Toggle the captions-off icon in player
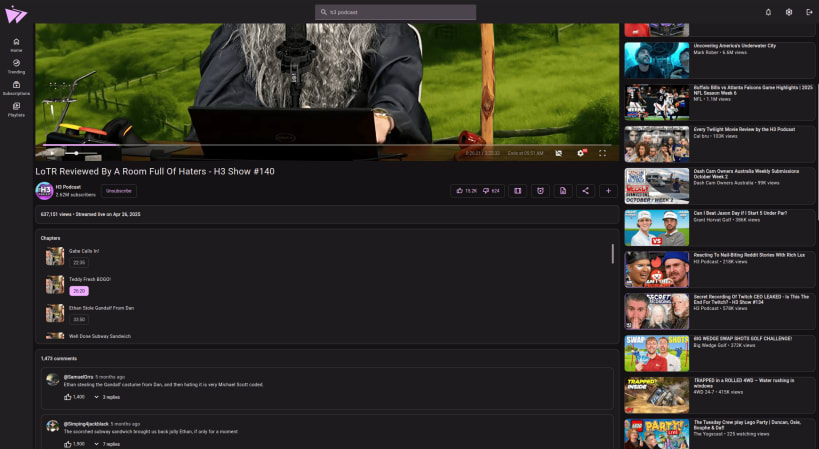 [x=558, y=153]
